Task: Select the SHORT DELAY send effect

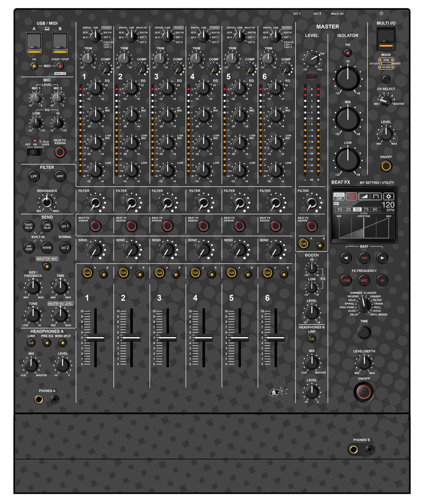Action: point(29,226)
